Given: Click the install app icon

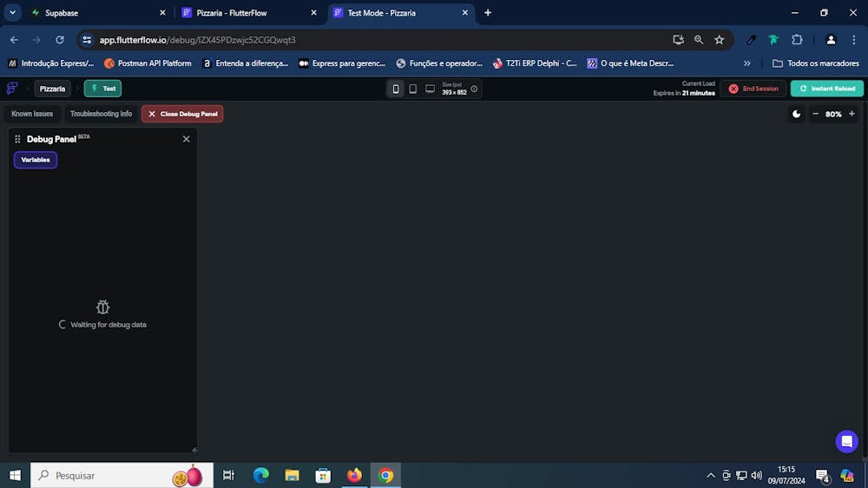Looking at the screenshot, I should point(678,40).
